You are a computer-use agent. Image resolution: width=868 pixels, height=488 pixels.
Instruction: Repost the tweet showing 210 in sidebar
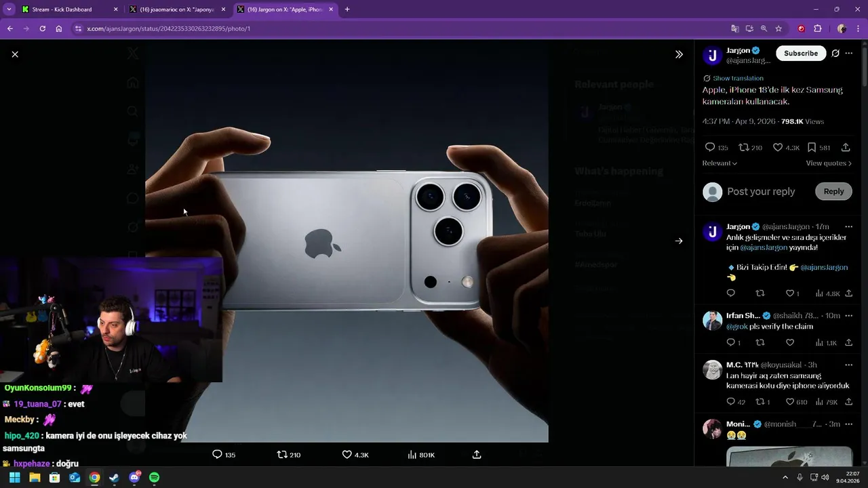[744, 147]
